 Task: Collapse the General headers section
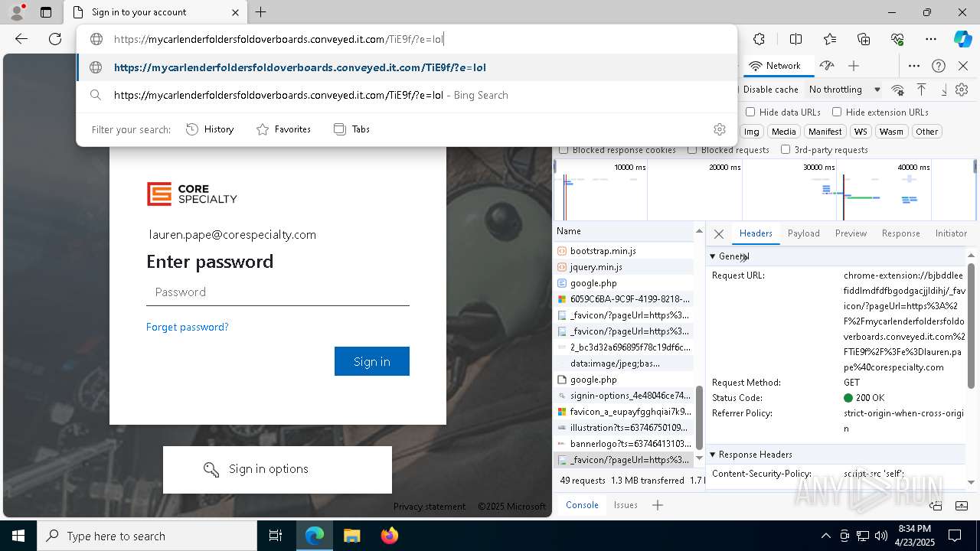713,256
